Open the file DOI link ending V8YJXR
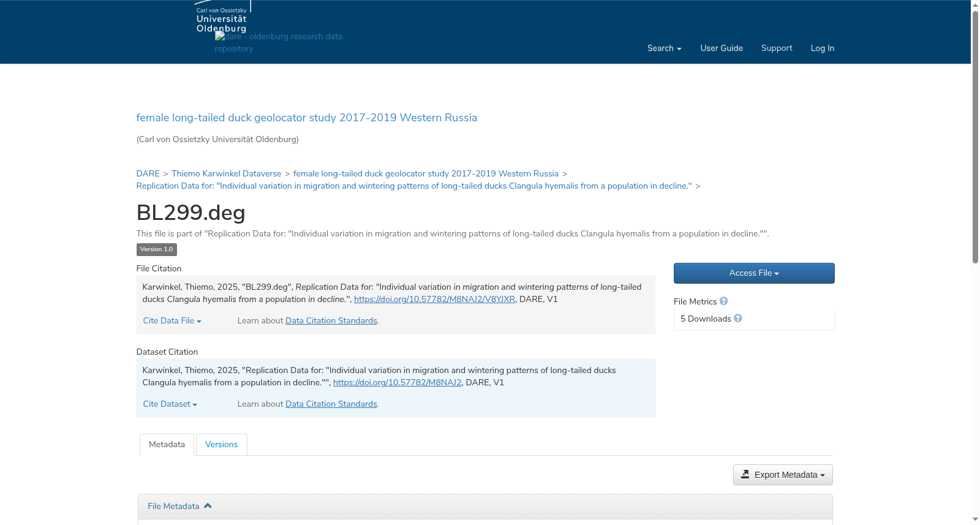Viewport: 980px width, 525px height. 434,300
